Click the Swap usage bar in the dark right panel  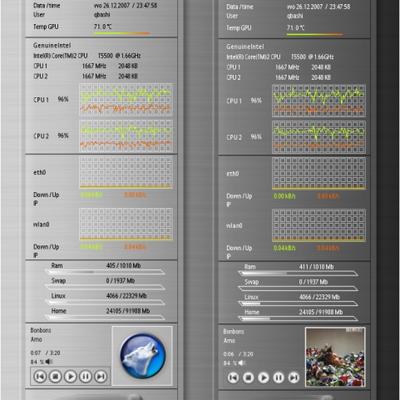(298, 288)
